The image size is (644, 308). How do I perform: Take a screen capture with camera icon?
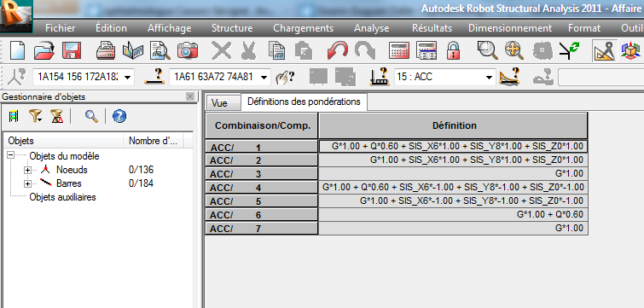[188, 51]
